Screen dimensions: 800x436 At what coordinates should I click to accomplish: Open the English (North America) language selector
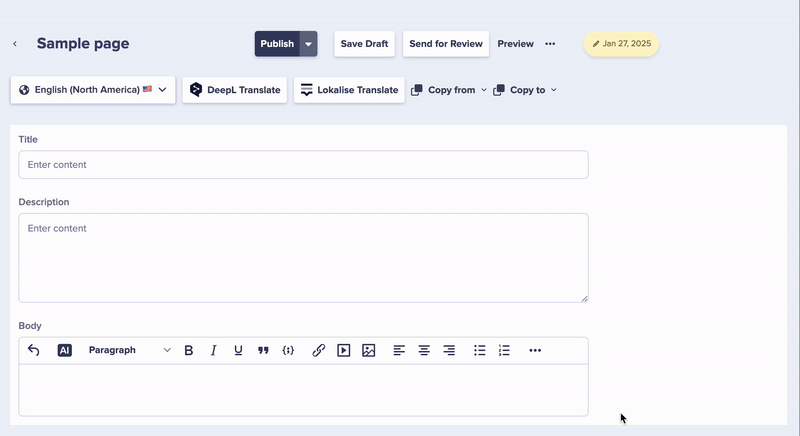[93, 90]
